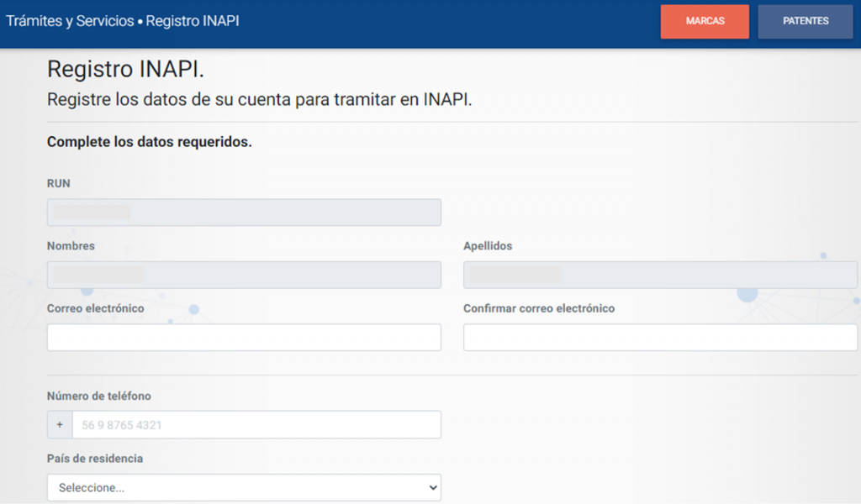The width and height of the screenshot is (861, 504).
Task: Click the phone number input field
Action: click(x=256, y=425)
